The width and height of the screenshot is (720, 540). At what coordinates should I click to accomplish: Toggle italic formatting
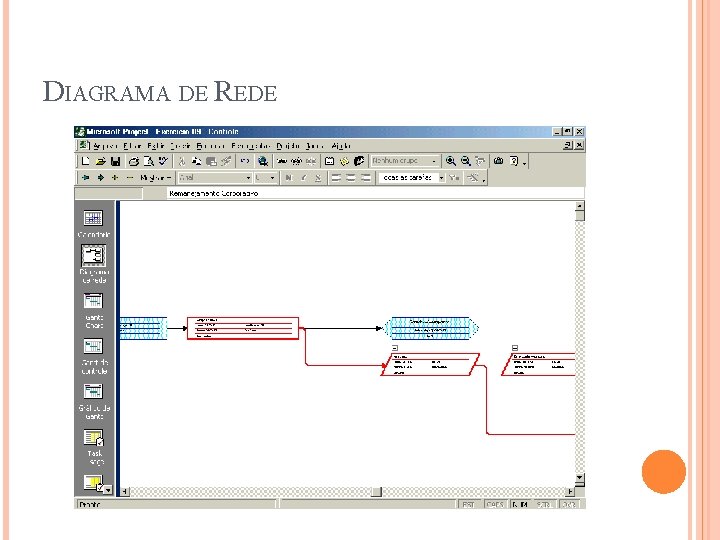[x=303, y=177]
